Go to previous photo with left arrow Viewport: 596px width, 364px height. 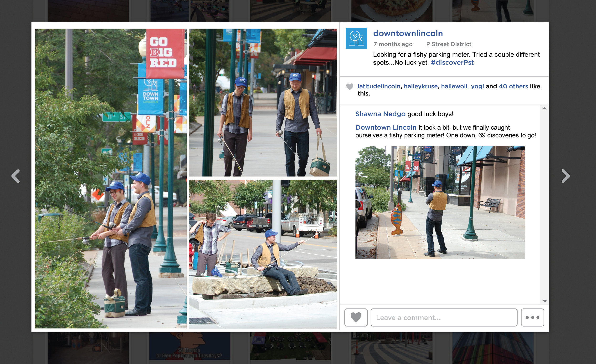pyautogui.click(x=16, y=176)
